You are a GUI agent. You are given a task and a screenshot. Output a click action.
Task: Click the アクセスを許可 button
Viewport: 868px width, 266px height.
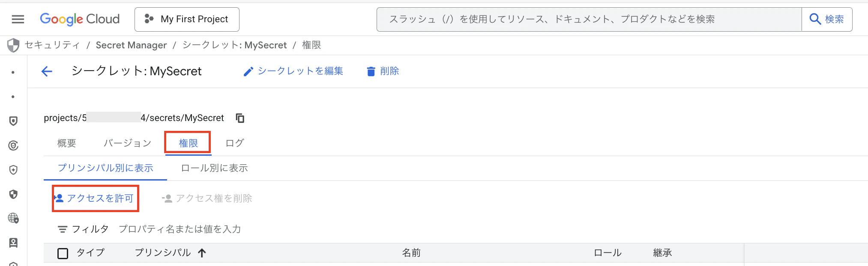click(x=95, y=198)
